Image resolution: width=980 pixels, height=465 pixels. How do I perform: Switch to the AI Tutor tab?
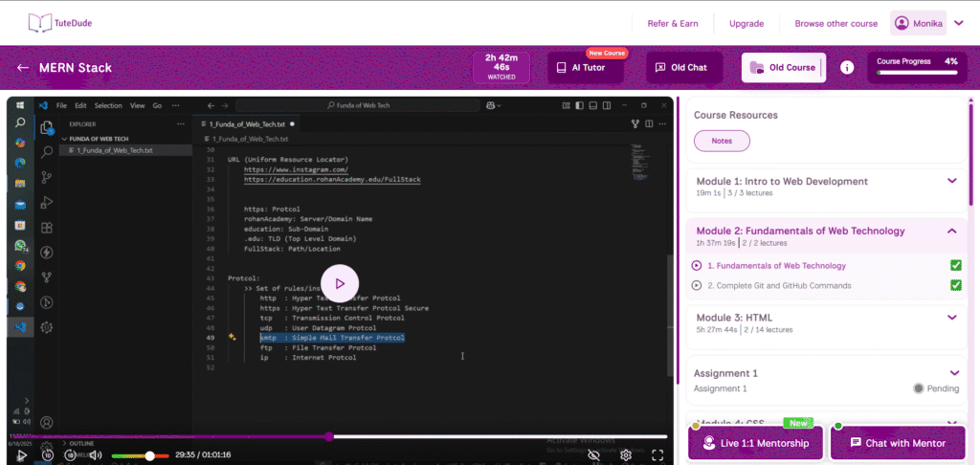pyautogui.click(x=586, y=68)
